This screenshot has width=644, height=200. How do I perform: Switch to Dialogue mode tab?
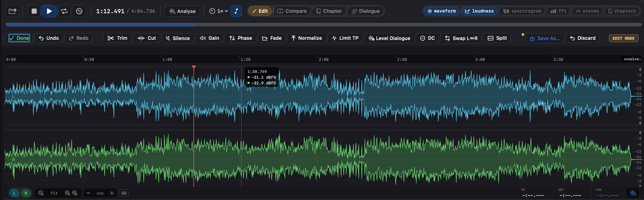point(366,11)
